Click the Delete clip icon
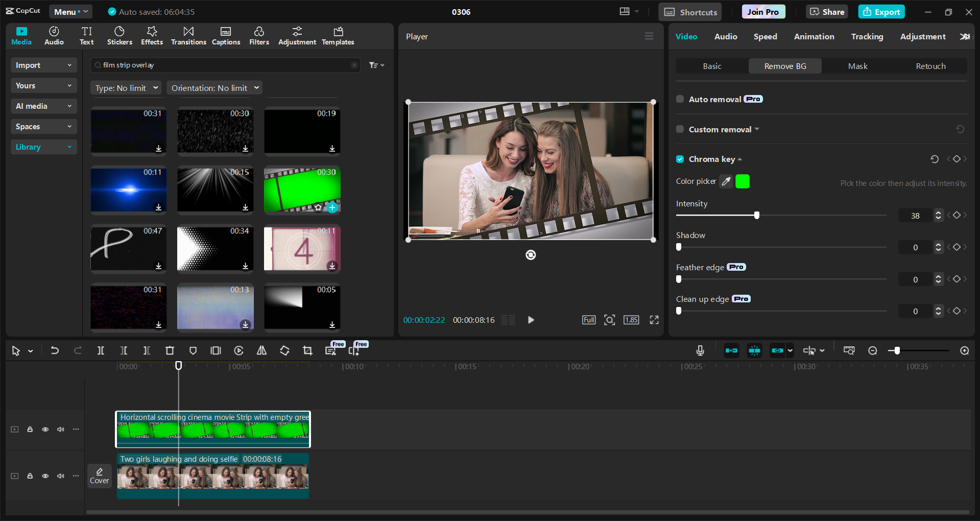 170,351
